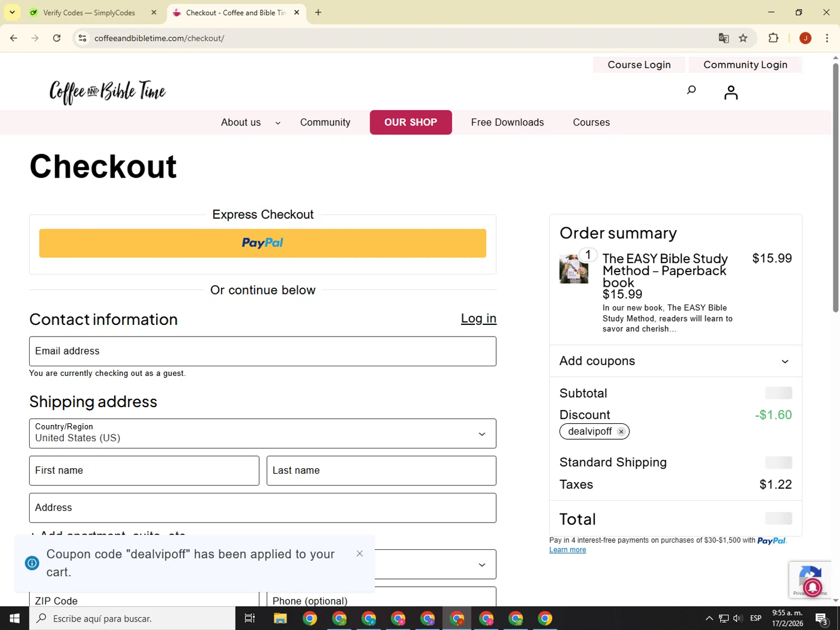Expand the About us submenu chevron
840x630 pixels.
coord(278,123)
